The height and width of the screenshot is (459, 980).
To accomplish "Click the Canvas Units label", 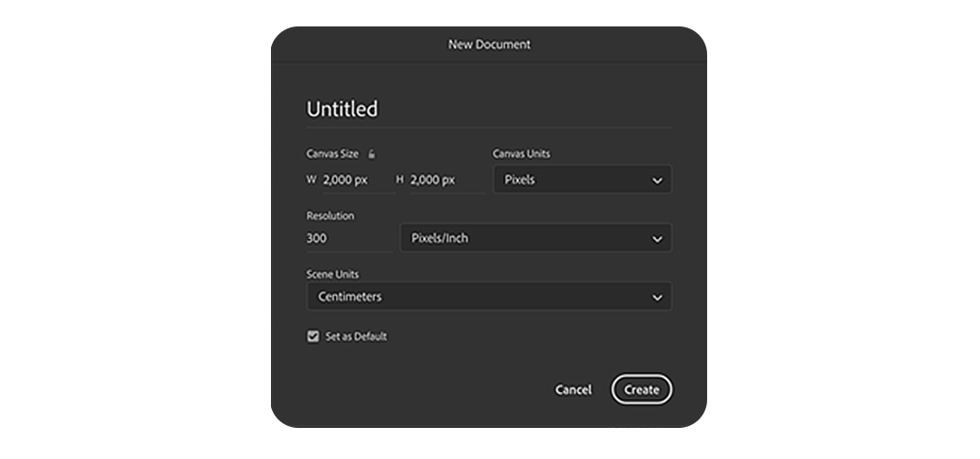I will coord(521,153).
